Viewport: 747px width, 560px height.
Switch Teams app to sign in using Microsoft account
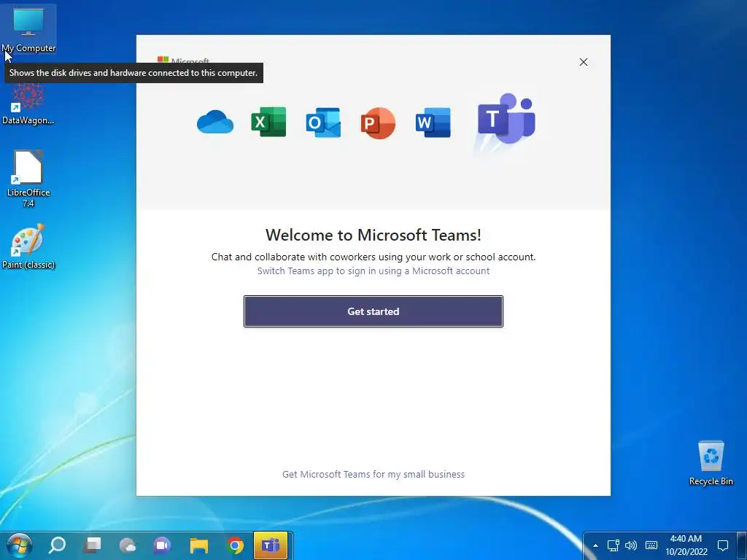[x=373, y=271]
